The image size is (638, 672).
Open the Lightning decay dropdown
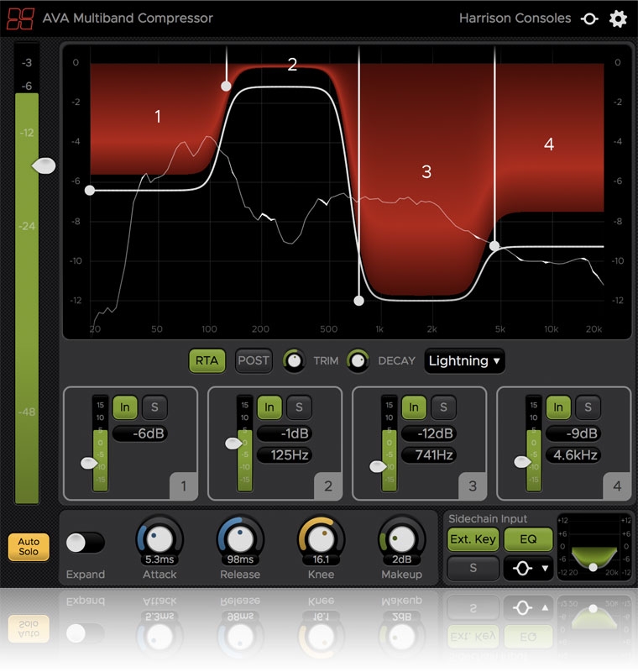[x=465, y=360]
